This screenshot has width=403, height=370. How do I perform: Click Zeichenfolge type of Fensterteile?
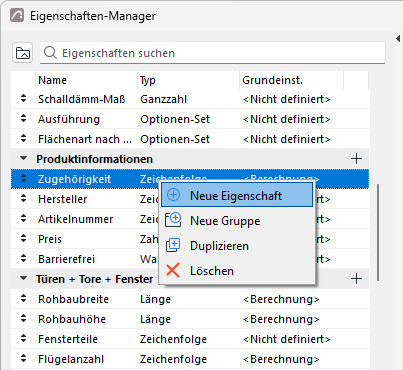coord(173,339)
